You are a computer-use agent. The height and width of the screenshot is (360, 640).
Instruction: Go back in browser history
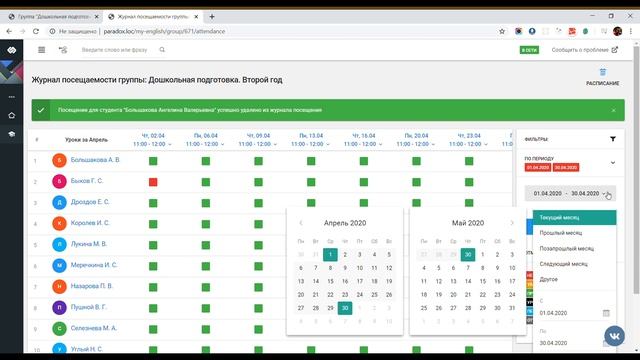(9, 31)
